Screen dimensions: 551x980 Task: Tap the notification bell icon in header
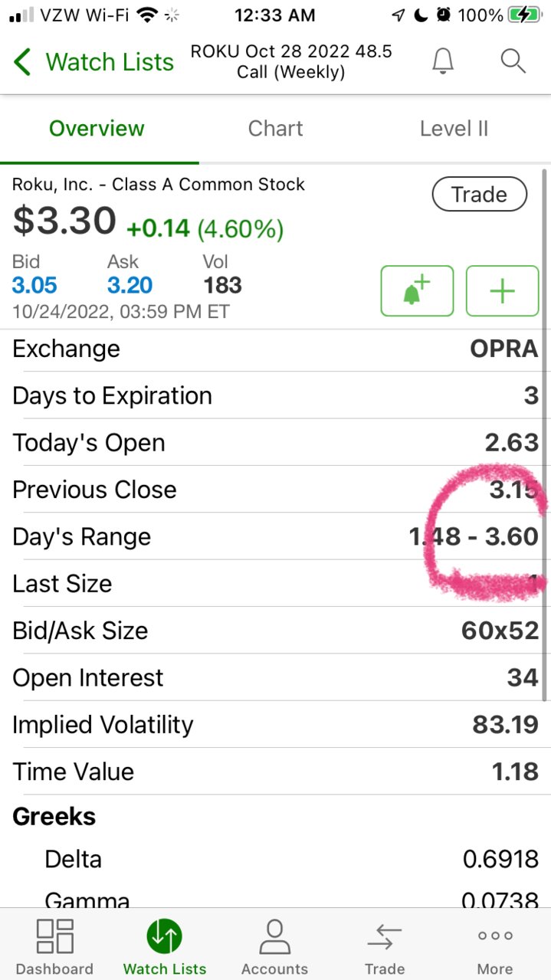coord(444,61)
